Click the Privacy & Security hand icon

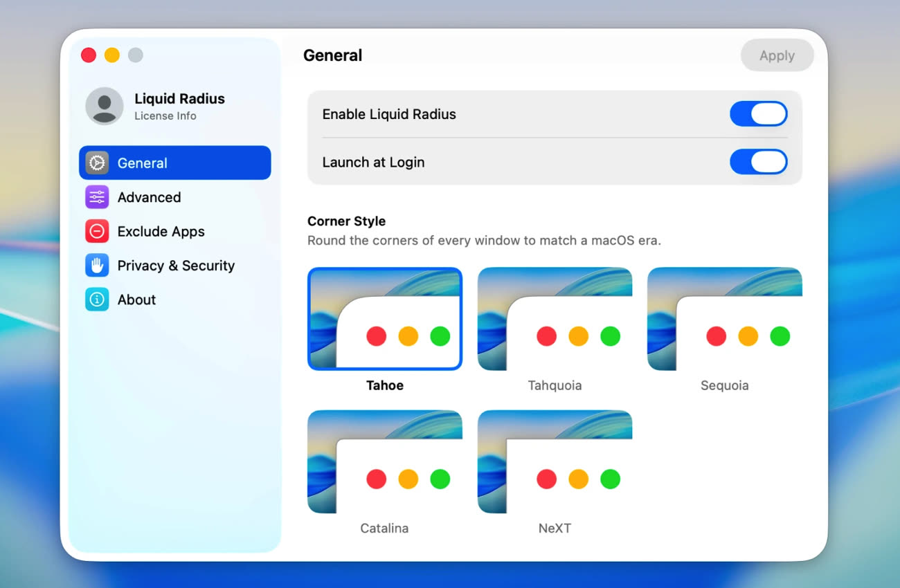click(97, 266)
